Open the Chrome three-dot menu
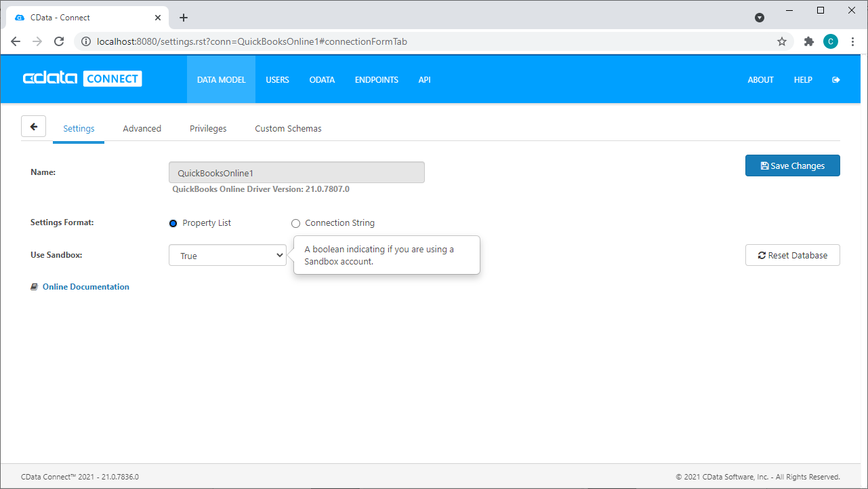 tap(852, 41)
